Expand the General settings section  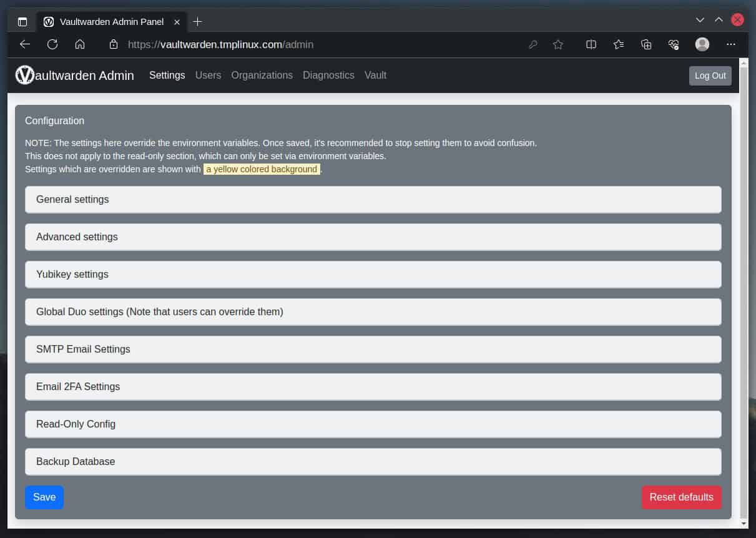point(373,199)
